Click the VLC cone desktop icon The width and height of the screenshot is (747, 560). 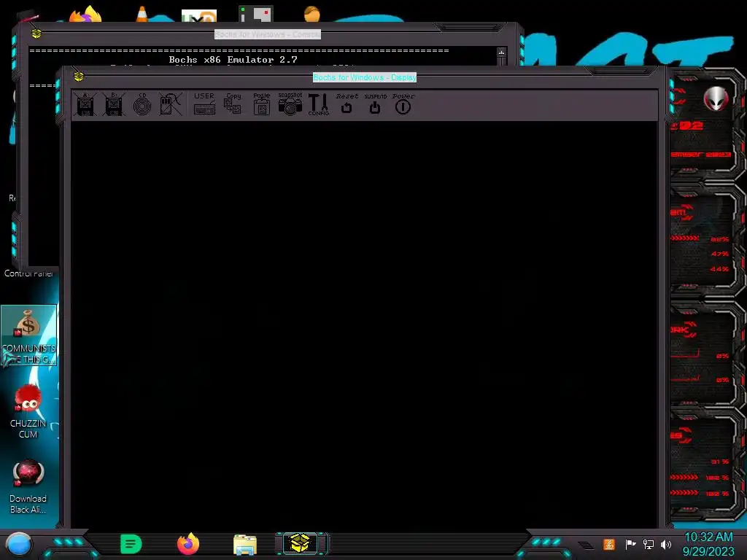point(142,15)
